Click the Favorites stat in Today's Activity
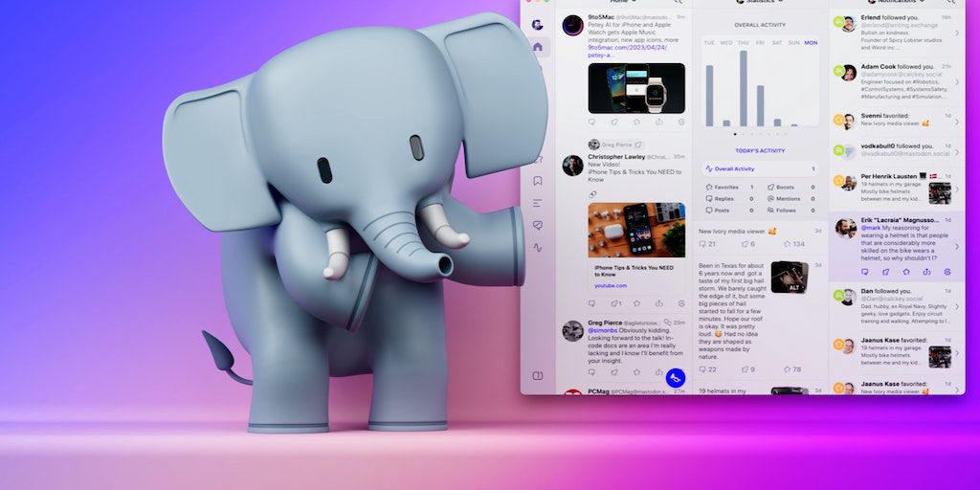 click(x=729, y=187)
